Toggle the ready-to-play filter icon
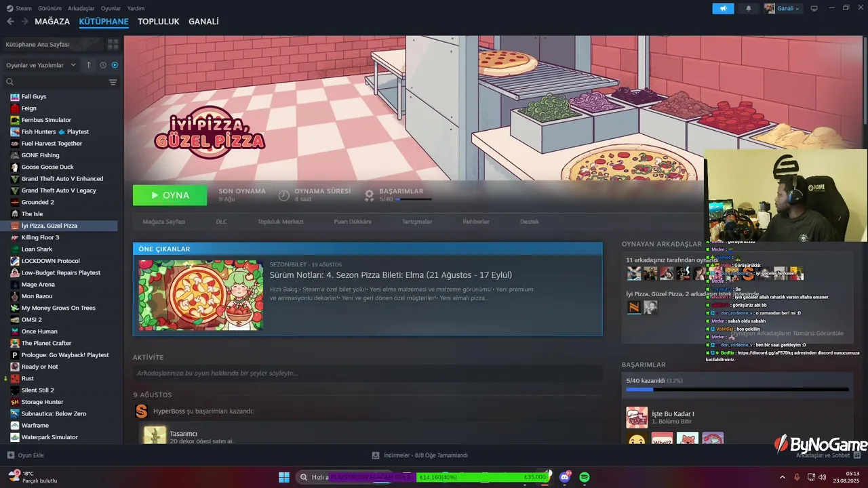Viewport: 868px width, 488px height. [115, 65]
